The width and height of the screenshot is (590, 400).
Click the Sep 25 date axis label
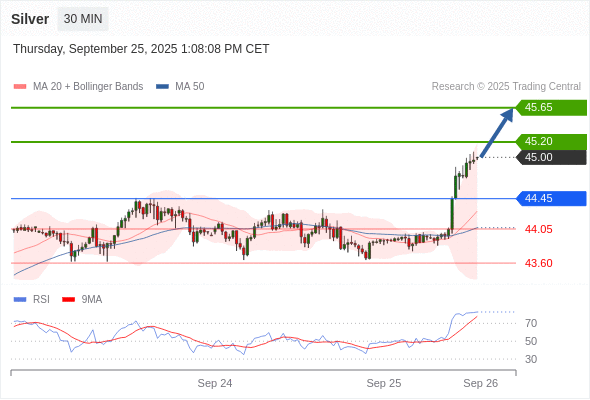384,383
